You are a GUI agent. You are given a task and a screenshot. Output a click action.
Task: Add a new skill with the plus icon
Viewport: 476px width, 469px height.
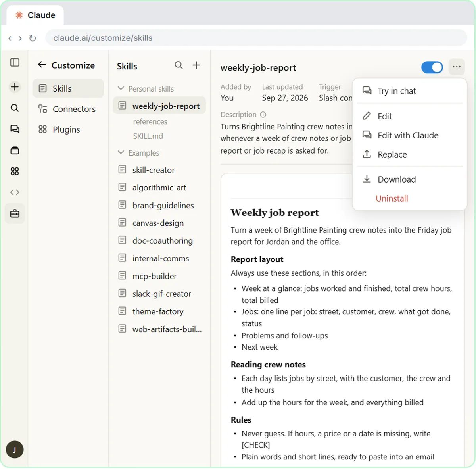197,65
